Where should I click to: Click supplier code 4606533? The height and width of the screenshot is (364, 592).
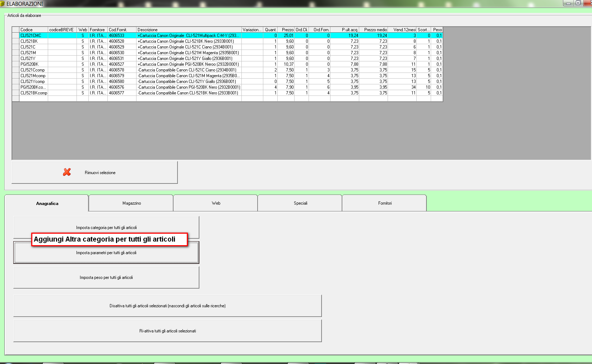122,36
